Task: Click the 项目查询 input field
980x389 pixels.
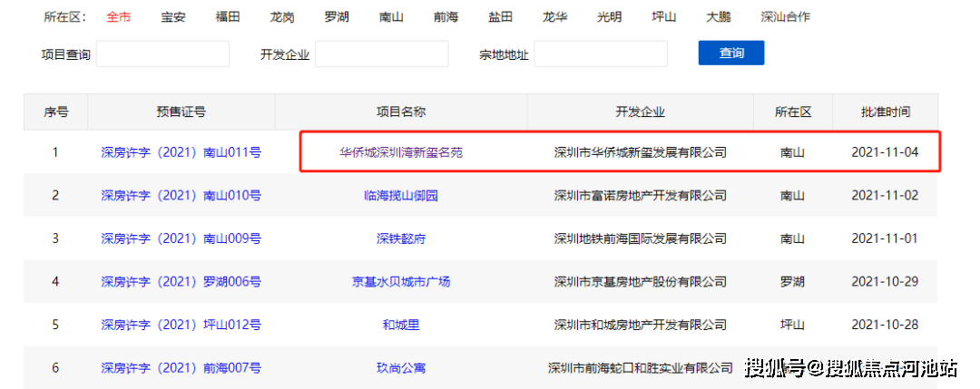Action: [x=162, y=54]
